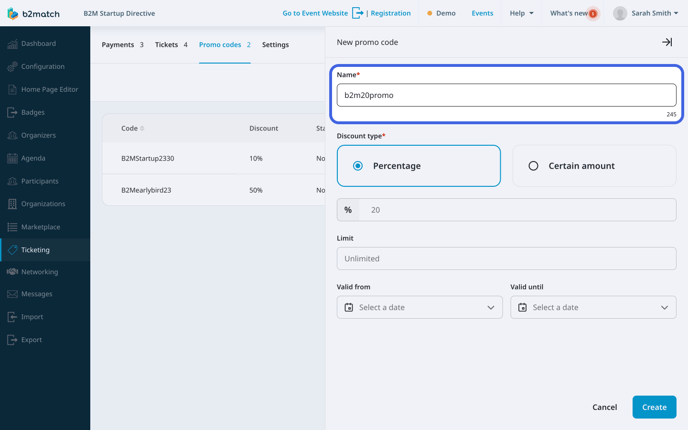This screenshot has height=430, width=688.
Task: Open the Messages sidebar item
Action: tap(45, 294)
